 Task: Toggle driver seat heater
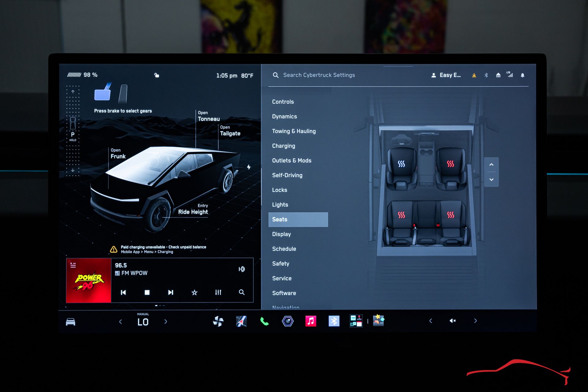coord(401,164)
